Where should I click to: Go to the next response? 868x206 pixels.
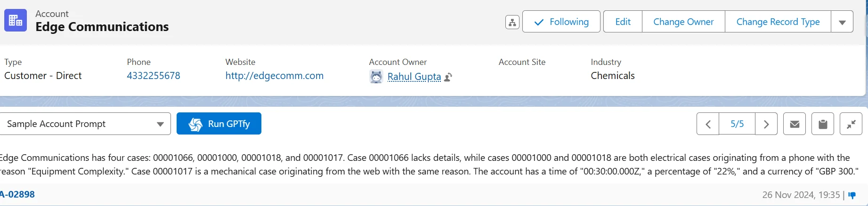pyautogui.click(x=766, y=124)
